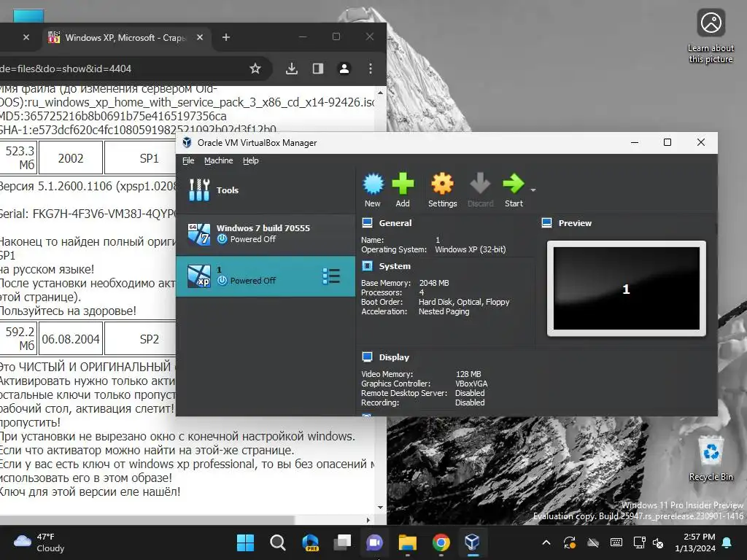
Task: Click the touch keyboard tray icon
Action: pyautogui.click(x=616, y=542)
